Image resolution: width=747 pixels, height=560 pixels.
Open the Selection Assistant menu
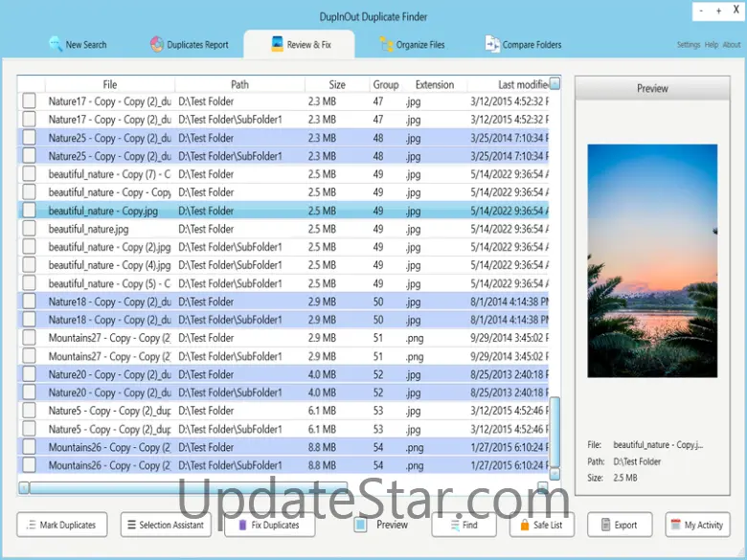pos(167,525)
